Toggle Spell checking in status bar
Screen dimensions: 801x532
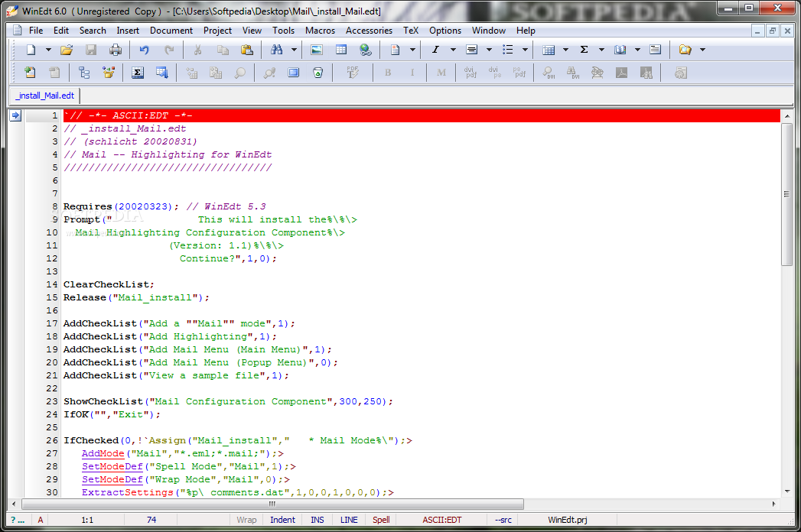tap(381, 520)
